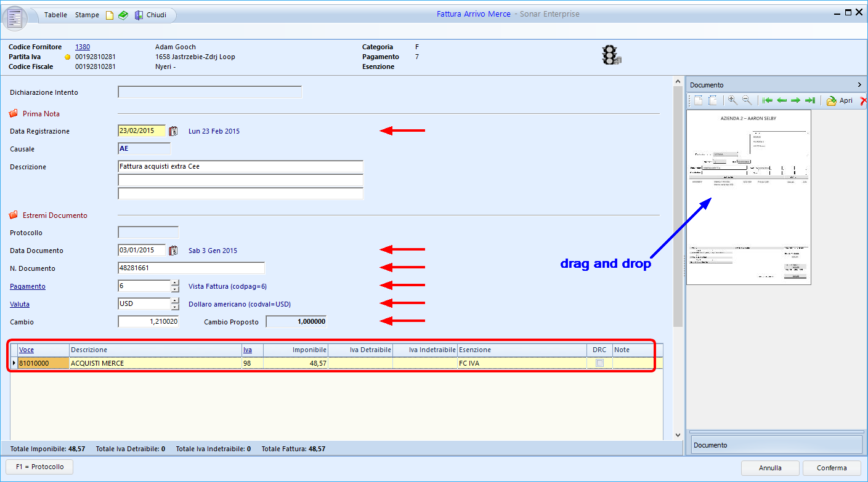This screenshot has width=868, height=482.
Task: Click the Annulla button
Action: click(x=770, y=468)
